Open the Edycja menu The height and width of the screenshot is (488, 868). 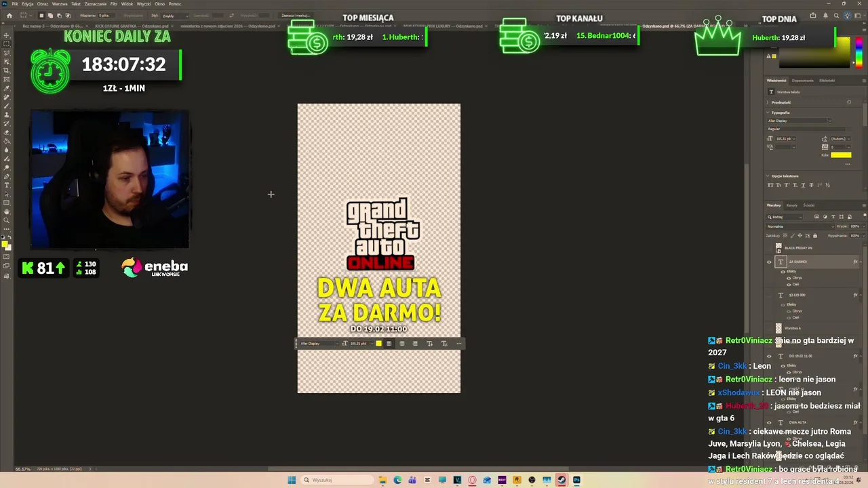point(28,4)
